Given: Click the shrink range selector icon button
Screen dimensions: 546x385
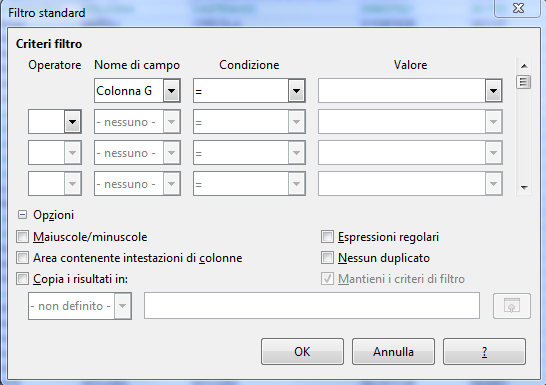Looking at the screenshot, I should pyautogui.click(x=512, y=306).
